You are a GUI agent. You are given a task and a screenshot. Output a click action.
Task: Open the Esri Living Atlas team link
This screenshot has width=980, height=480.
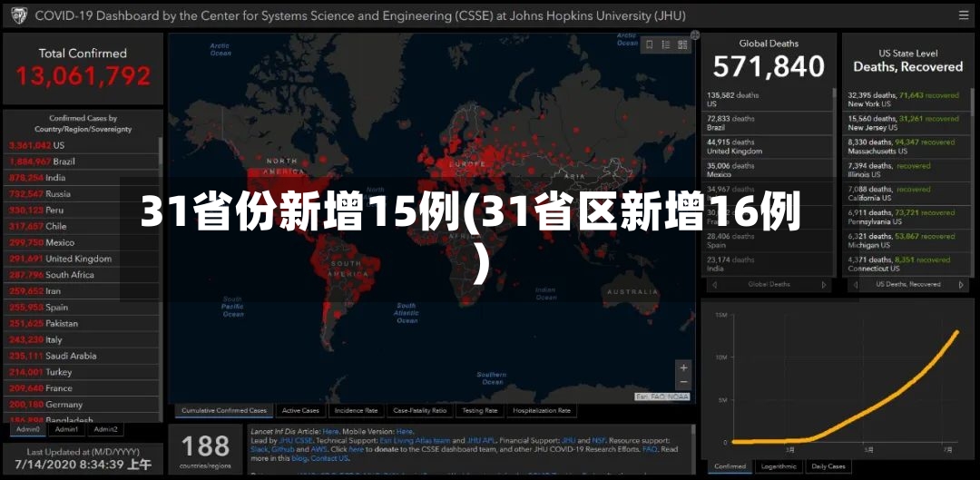pyautogui.click(x=415, y=440)
